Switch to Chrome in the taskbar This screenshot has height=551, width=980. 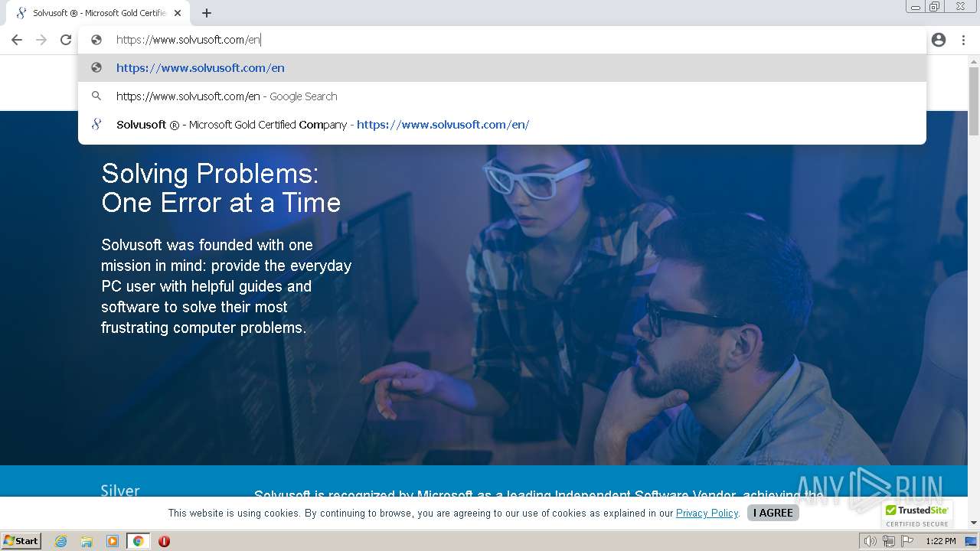coord(139,541)
